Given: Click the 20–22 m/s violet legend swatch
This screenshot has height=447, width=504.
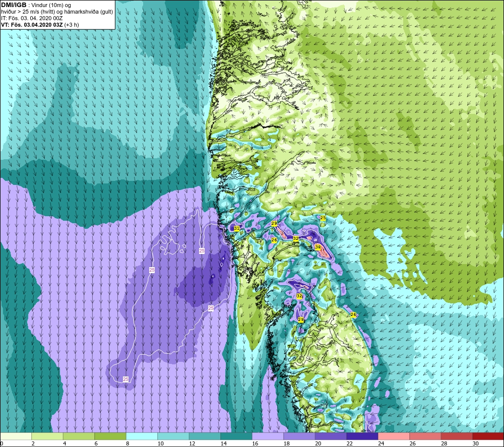Looking at the screenshot, I should point(331,436).
